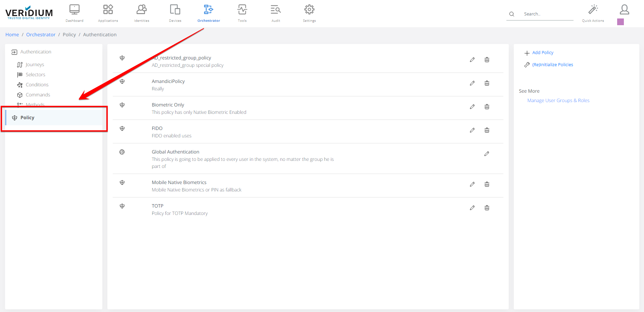Viewport: 644px width, 312px height.
Task: Edit the Global Authentication policy
Action: (487, 154)
